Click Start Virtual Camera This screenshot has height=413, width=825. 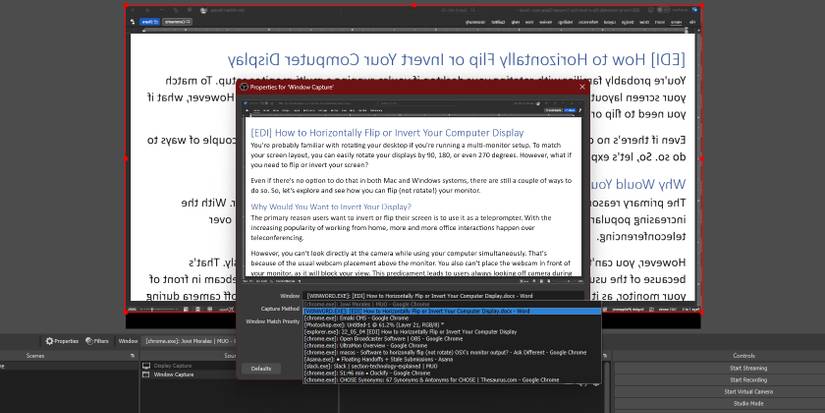coord(748,392)
